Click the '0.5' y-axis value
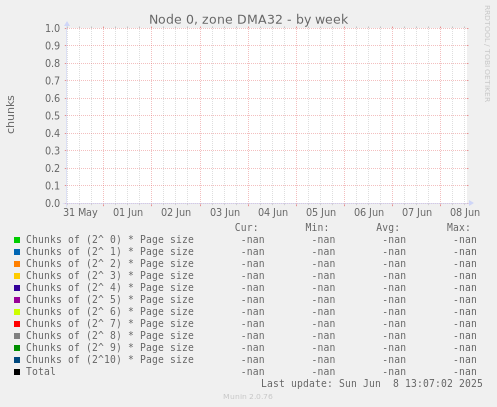This screenshot has width=497, height=407. pos(53,116)
